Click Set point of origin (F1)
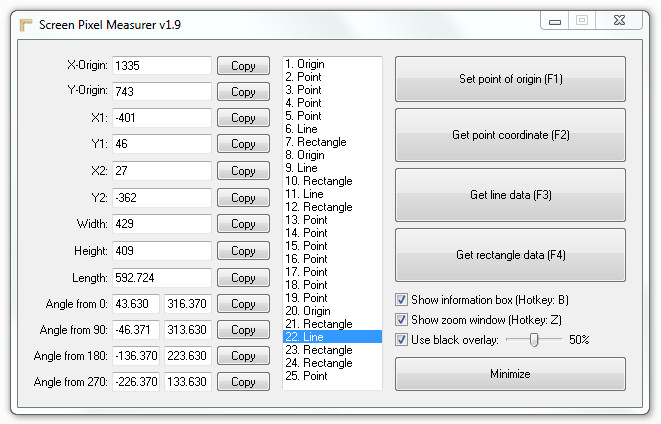 pos(510,79)
